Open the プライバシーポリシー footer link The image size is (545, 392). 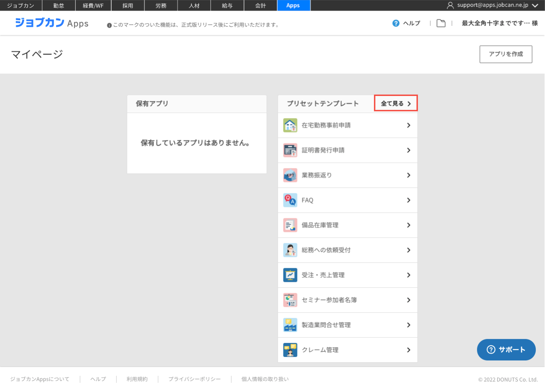[x=194, y=379]
